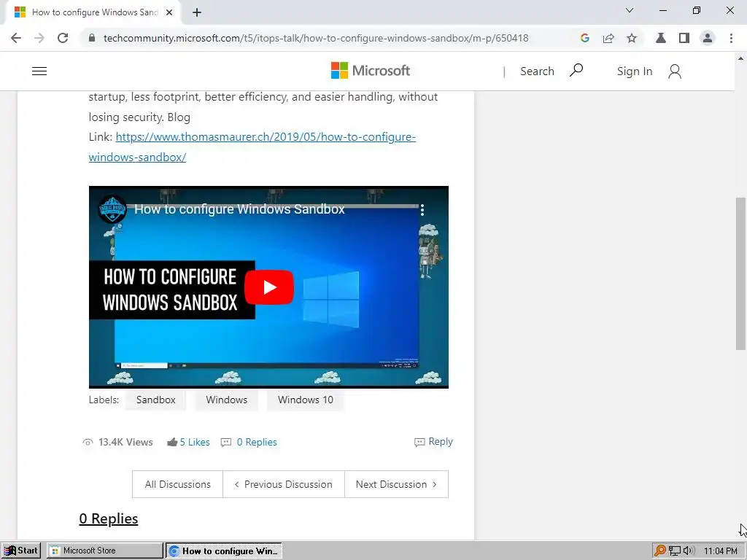747x560 pixels.
Task: Toggle the browser side panel
Action: 684,38
